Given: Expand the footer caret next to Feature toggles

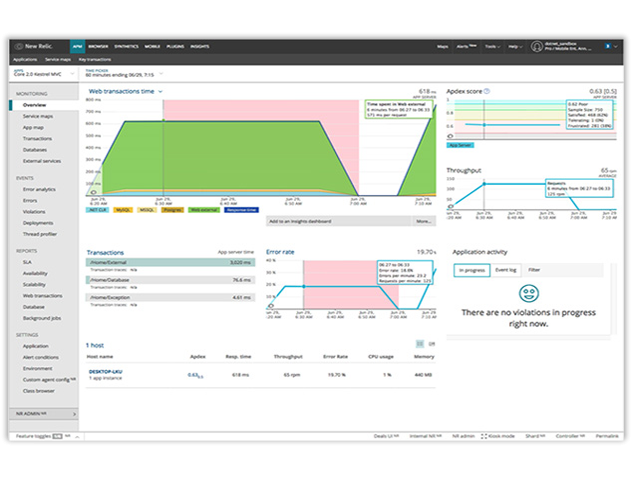Looking at the screenshot, I should click(x=77, y=436).
